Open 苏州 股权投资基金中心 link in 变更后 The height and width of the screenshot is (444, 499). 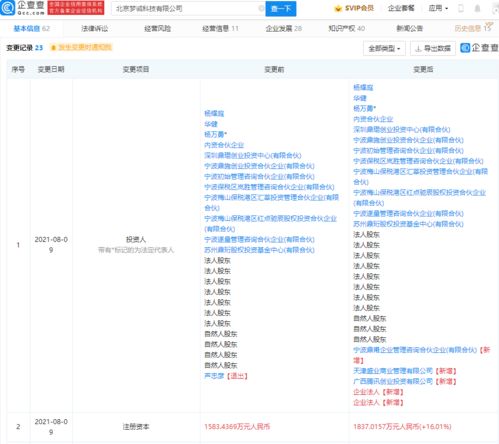(x=408, y=224)
